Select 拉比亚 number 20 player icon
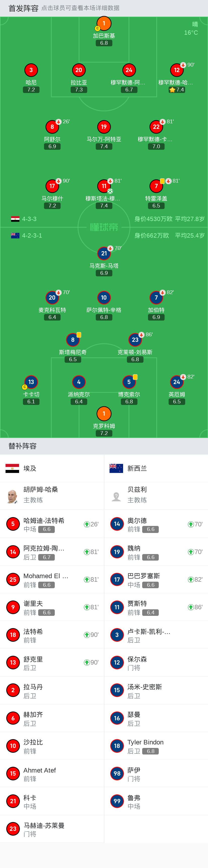Viewport: 208px width, 868px height. (x=79, y=70)
